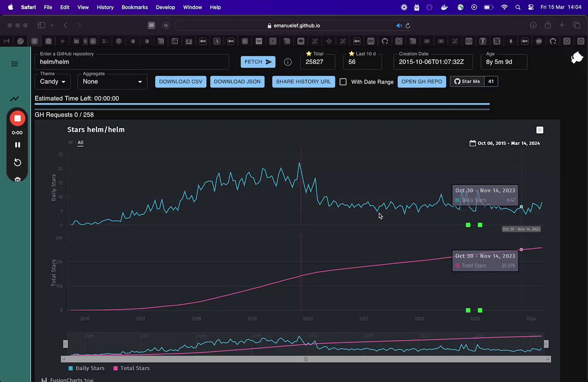Viewport: 588px width, 382px height.
Task: Expand the Safari sidebar options chevron
Action: [52, 26]
